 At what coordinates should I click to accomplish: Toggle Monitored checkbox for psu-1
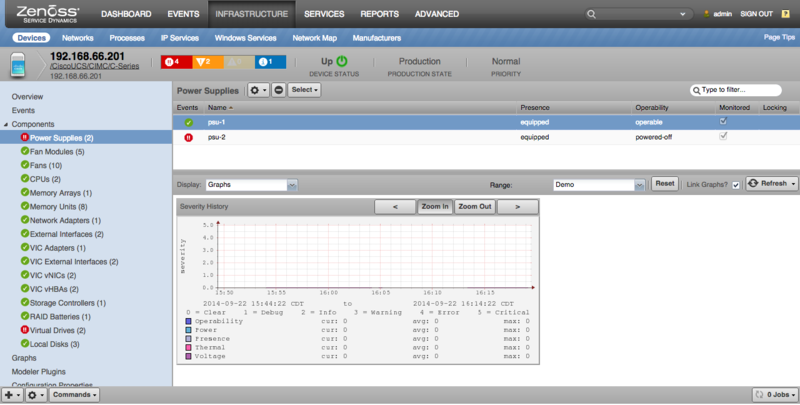tap(723, 121)
